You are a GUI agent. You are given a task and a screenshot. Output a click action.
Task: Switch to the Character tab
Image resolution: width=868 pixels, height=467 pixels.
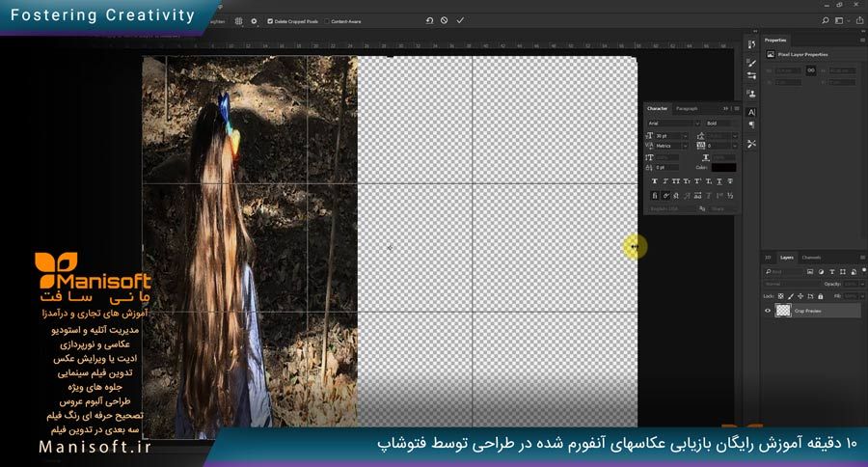click(x=657, y=109)
